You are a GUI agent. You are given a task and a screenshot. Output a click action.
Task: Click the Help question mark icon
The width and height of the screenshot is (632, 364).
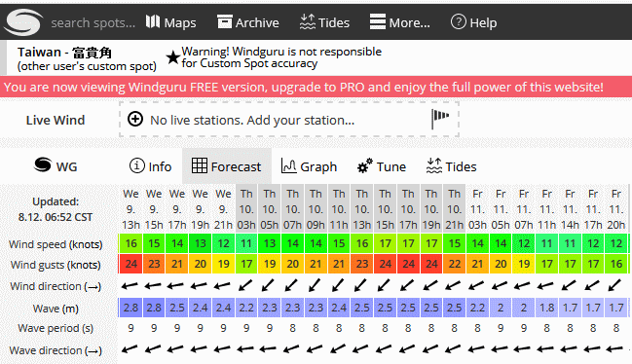[x=459, y=21]
